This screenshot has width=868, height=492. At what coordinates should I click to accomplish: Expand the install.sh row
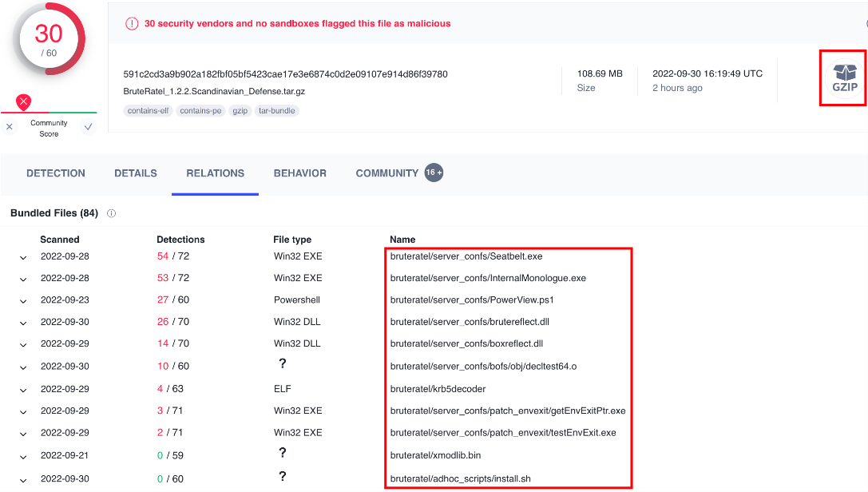click(23, 480)
